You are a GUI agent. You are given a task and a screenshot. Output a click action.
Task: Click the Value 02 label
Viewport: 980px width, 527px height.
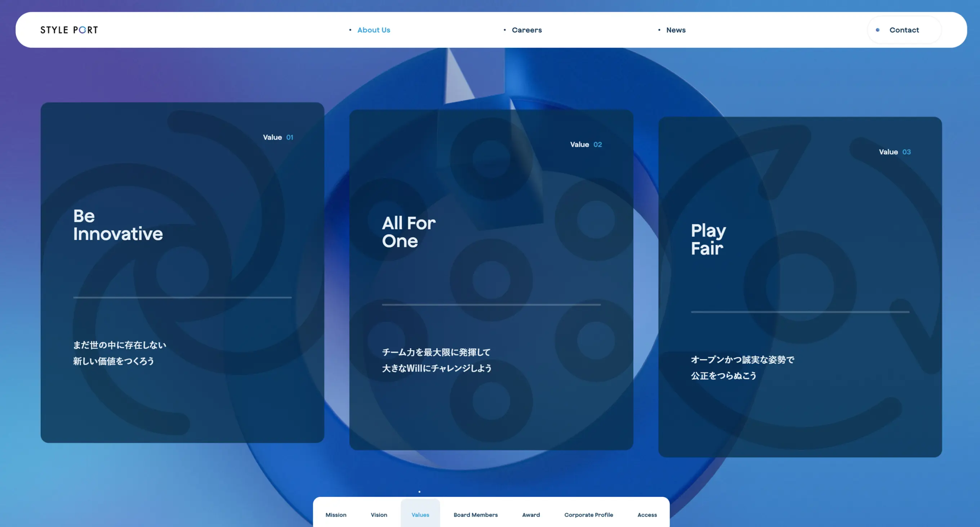tap(585, 144)
